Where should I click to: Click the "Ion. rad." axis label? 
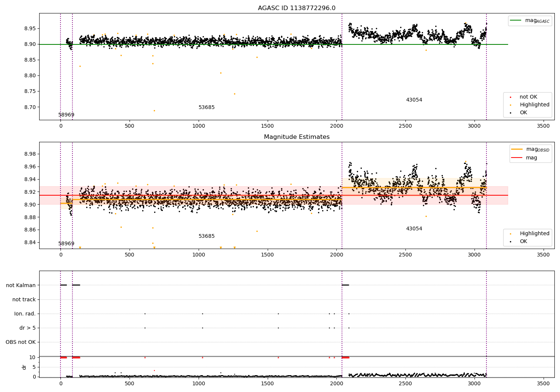click(25, 314)
